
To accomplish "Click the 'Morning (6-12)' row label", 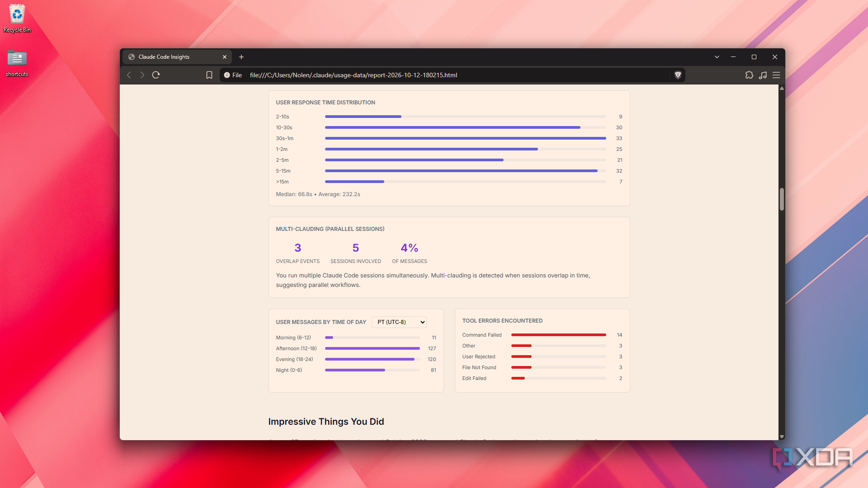I will pos(293,338).
